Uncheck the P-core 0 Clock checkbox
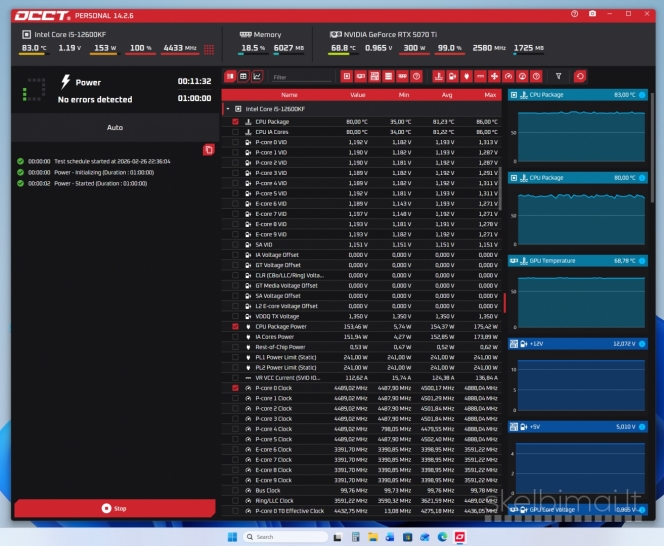The image size is (664, 546). click(x=235, y=388)
